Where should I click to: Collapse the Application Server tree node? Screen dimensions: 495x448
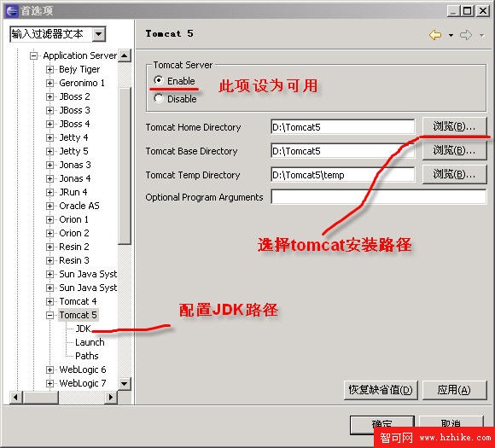tap(33, 55)
